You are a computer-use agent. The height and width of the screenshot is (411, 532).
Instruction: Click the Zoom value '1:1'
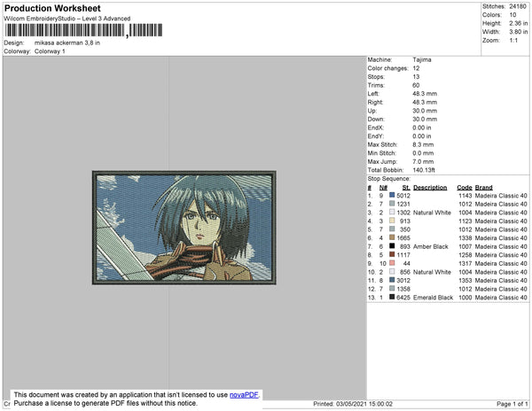[513, 41]
